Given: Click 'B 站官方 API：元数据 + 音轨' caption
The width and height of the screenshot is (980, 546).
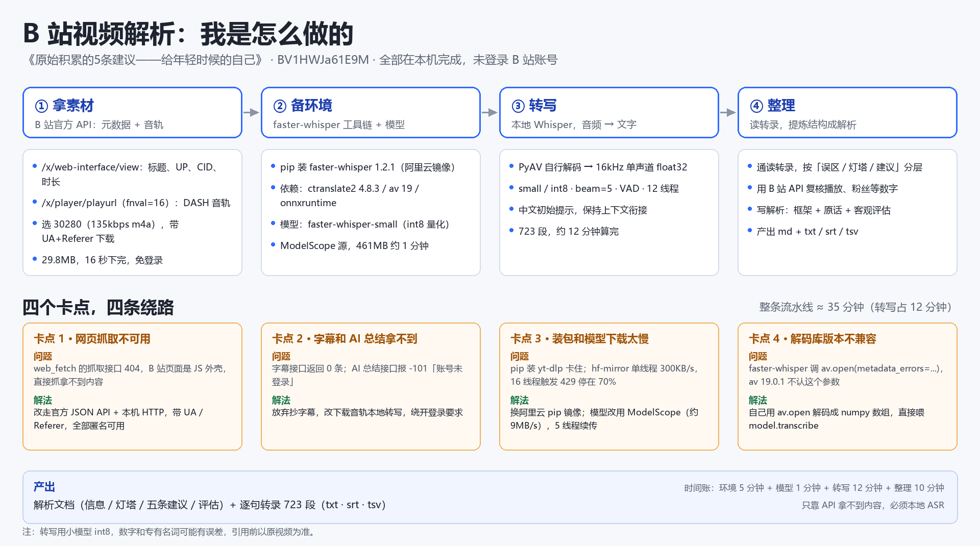Looking at the screenshot, I should pyautogui.click(x=99, y=125).
